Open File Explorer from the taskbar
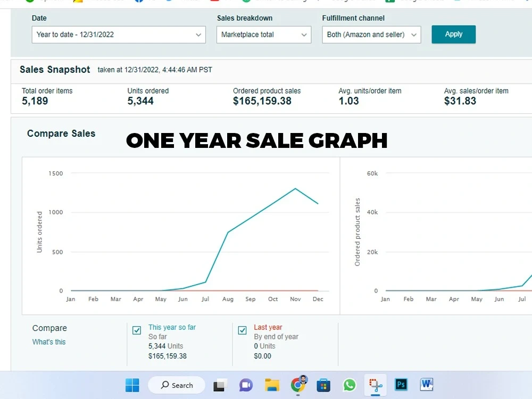 pos(272,385)
